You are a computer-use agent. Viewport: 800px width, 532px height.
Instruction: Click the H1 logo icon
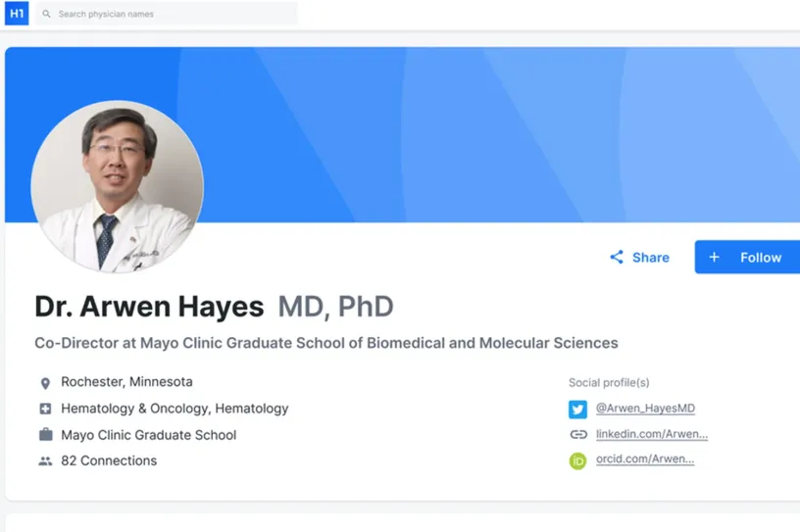point(17,14)
